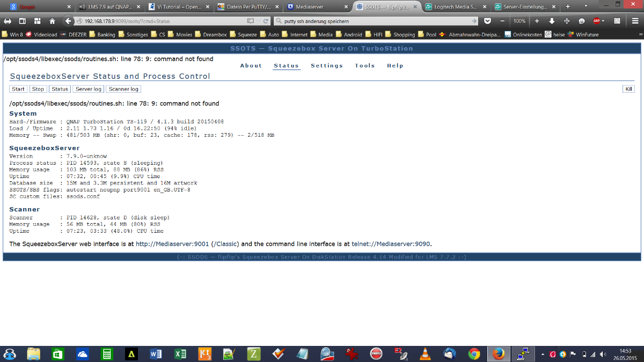644x362 pixels.
Task: Open the downloads arrow icon
Action: pyautogui.click(x=552, y=21)
